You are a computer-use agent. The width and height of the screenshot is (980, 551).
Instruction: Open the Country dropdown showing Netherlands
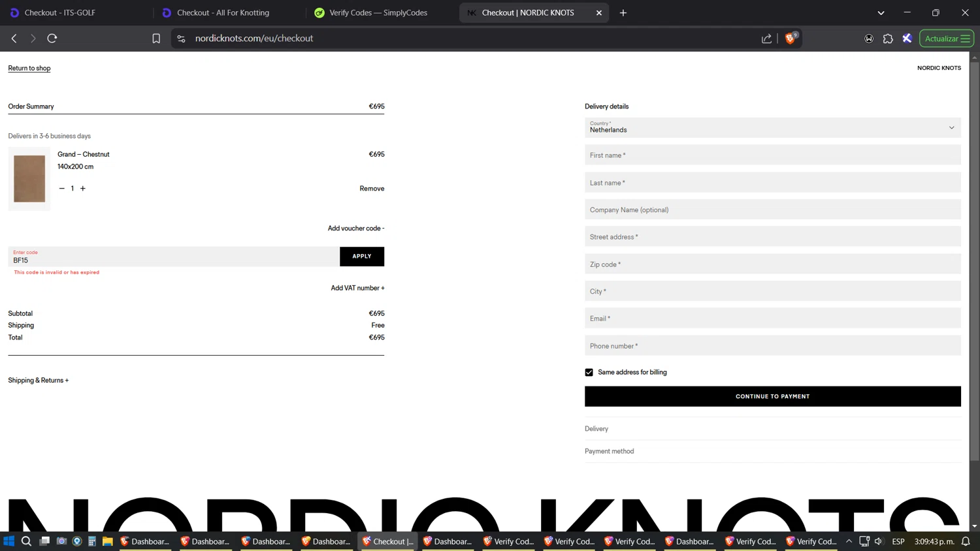(x=773, y=127)
